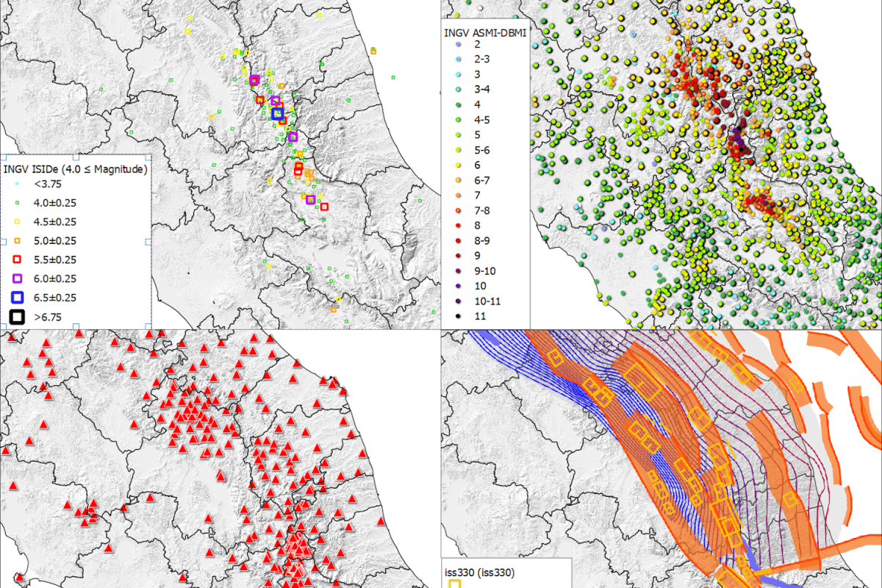Select the cyan "<3.75" magnitude legend symbol
882x588 pixels.
[x=16, y=184]
